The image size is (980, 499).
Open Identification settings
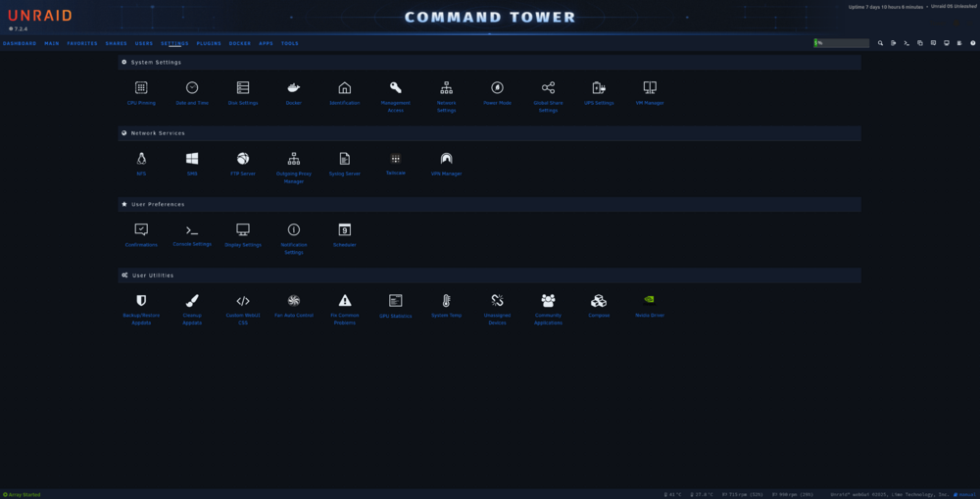[344, 92]
